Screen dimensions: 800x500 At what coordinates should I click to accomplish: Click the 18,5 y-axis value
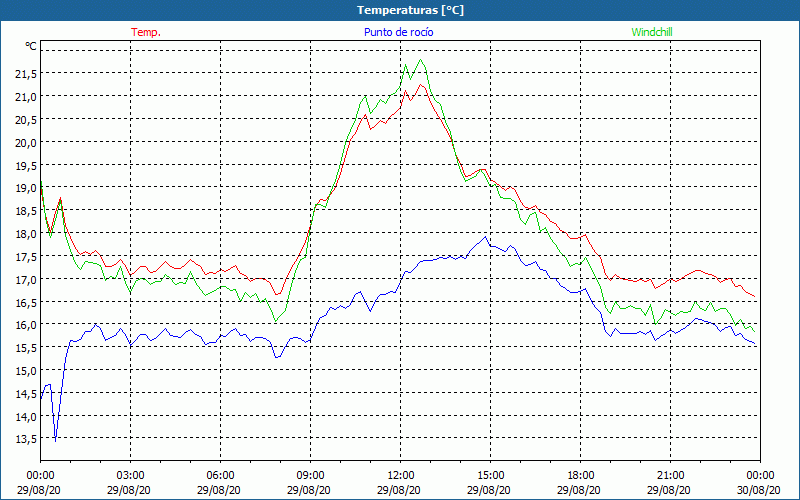click(x=26, y=211)
